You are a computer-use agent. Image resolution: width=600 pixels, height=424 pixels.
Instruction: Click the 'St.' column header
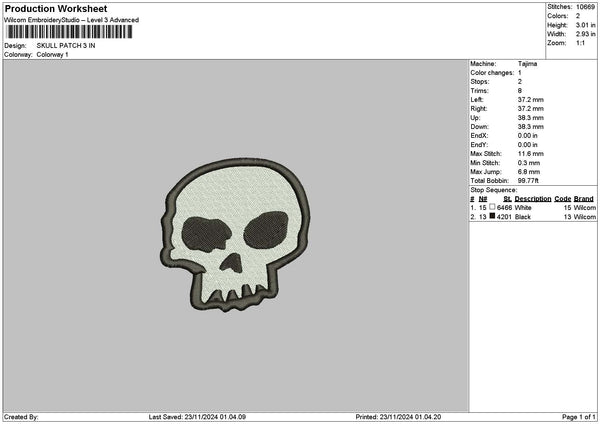(507, 199)
